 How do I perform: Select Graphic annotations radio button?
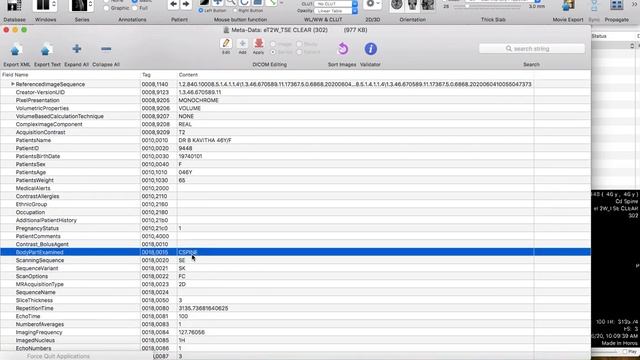tap(107, 8)
